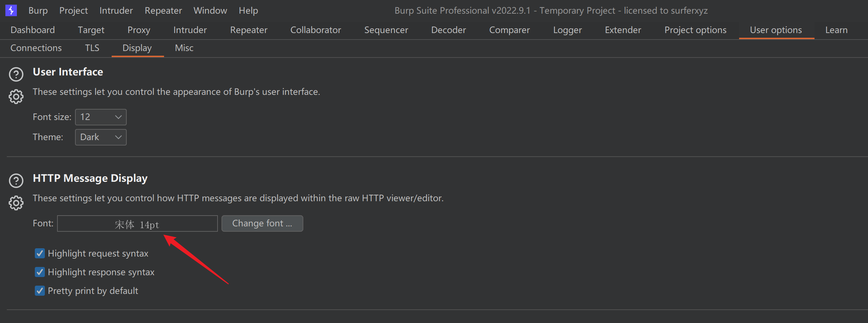
Task: Switch to the Proxy tab
Action: 139,30
